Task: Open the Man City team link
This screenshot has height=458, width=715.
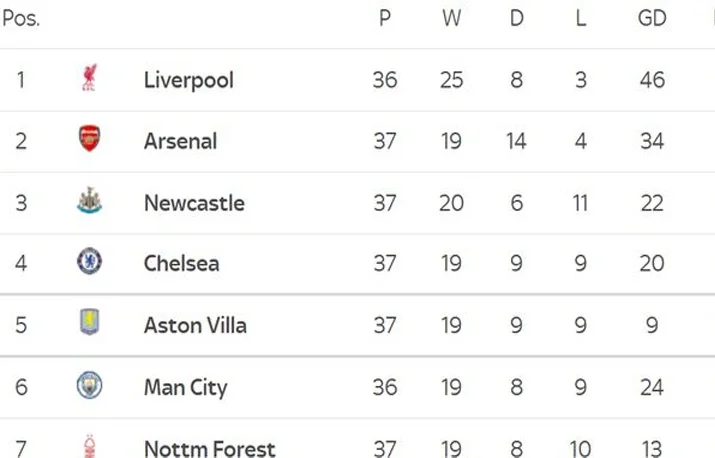Action: click(x=186, y=388)
